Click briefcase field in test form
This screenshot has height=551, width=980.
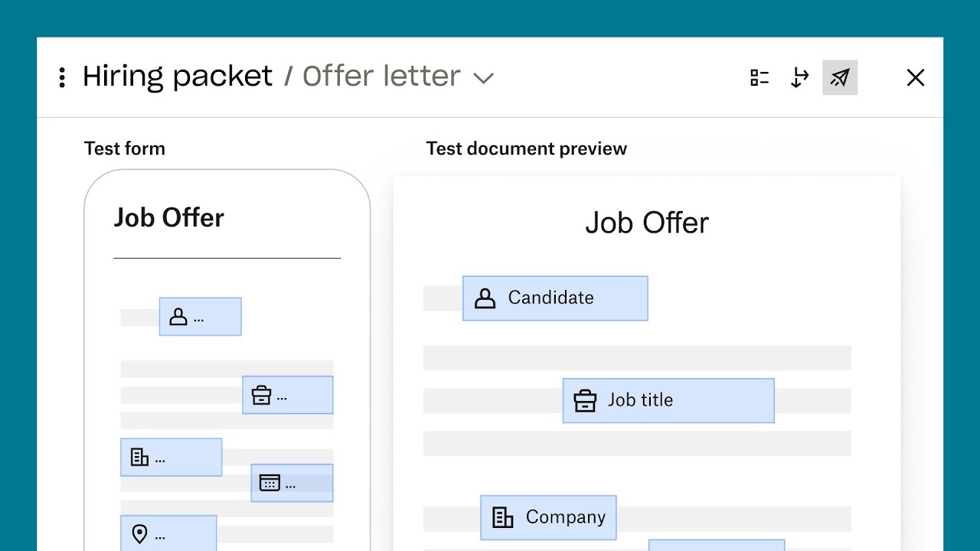point(288,395)
